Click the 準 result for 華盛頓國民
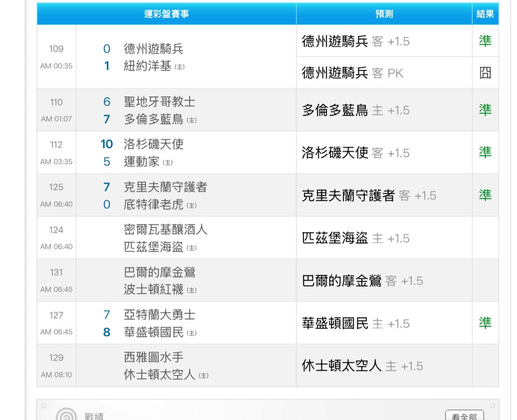 tap(486, 323)
